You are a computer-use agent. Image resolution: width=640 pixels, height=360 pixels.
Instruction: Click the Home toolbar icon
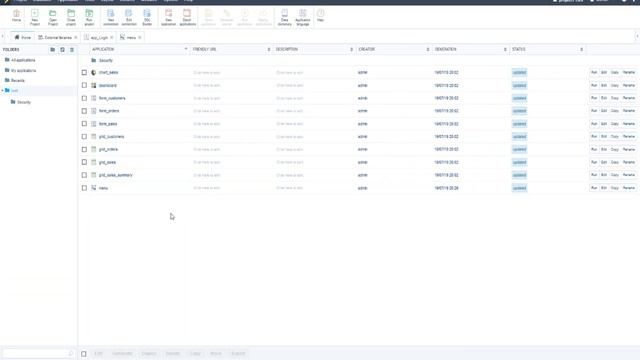(16, 17)
